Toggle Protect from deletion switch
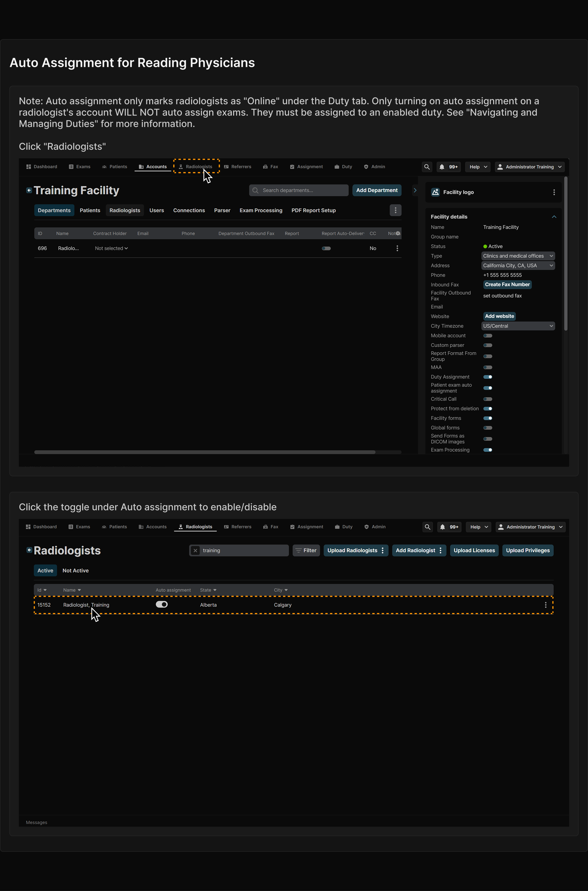588x891 pixels. click(x=487, y=408)
